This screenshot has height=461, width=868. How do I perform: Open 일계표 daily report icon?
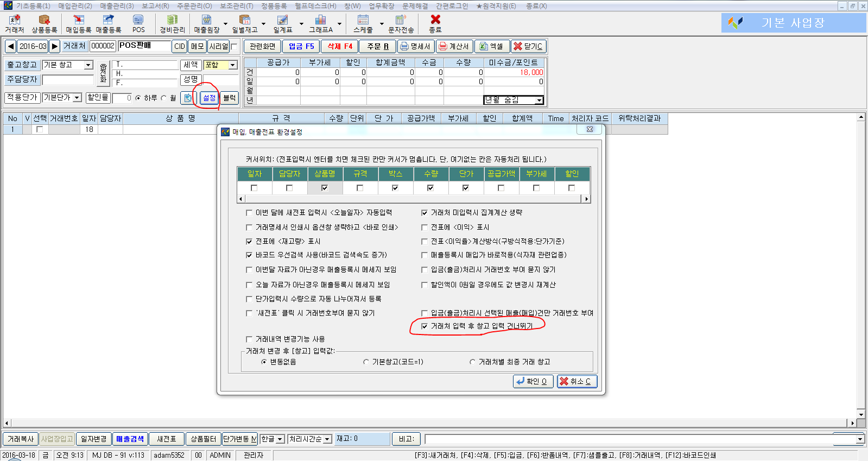click(282, 24)
